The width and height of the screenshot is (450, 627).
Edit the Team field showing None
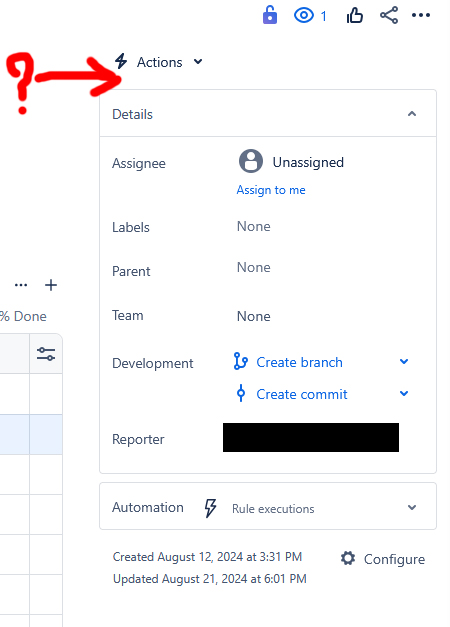254,316
